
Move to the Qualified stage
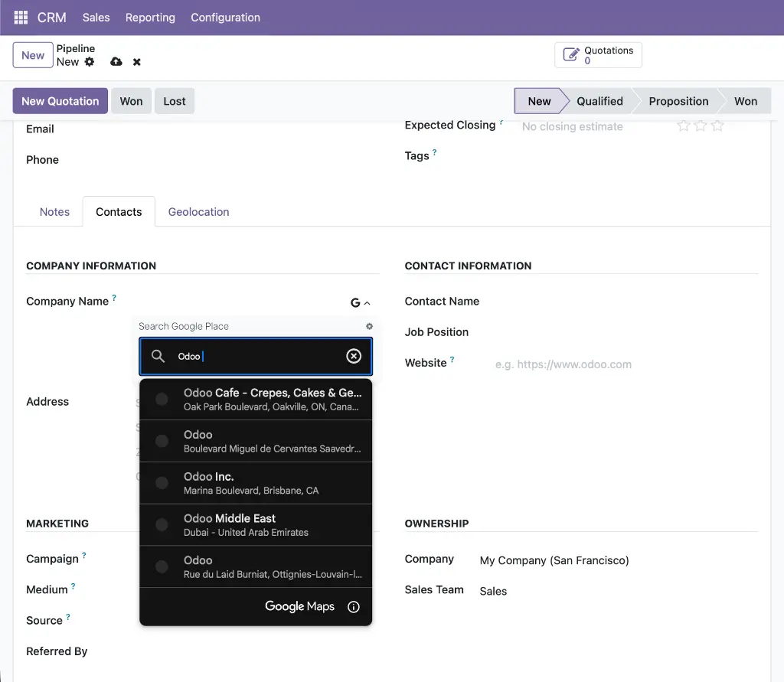point(599,101)
